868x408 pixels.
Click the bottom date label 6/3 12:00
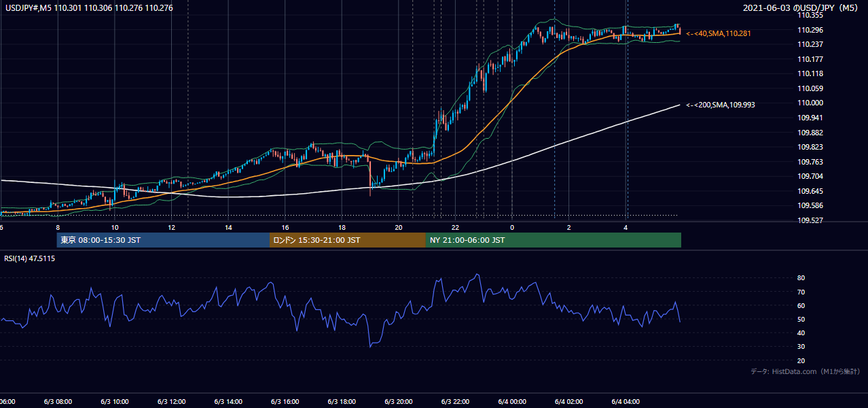(x=171, y=402)
